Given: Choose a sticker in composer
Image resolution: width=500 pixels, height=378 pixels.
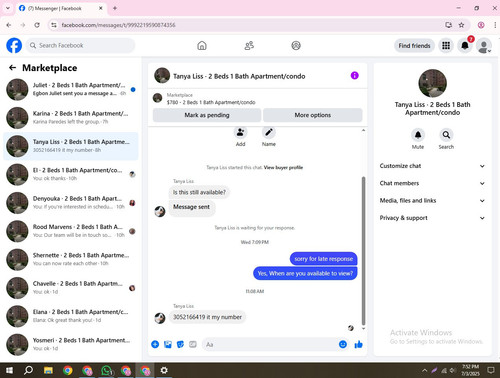Looking at the screenshot, I should 180,344.
